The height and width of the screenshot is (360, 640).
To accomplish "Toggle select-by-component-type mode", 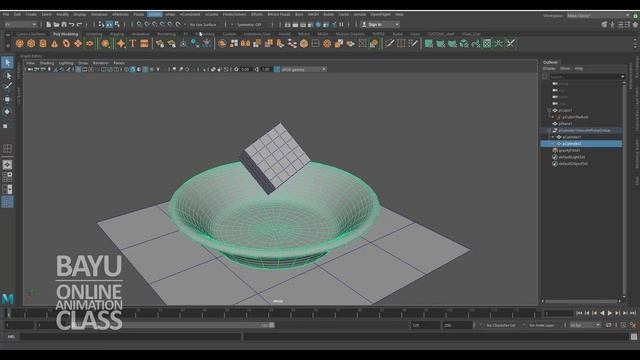I will 117,24.
